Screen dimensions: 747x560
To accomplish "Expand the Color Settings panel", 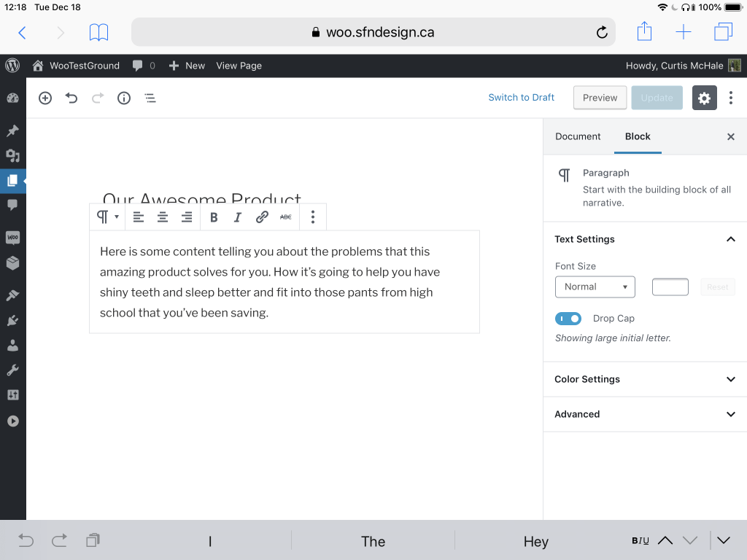I will 644,379.
